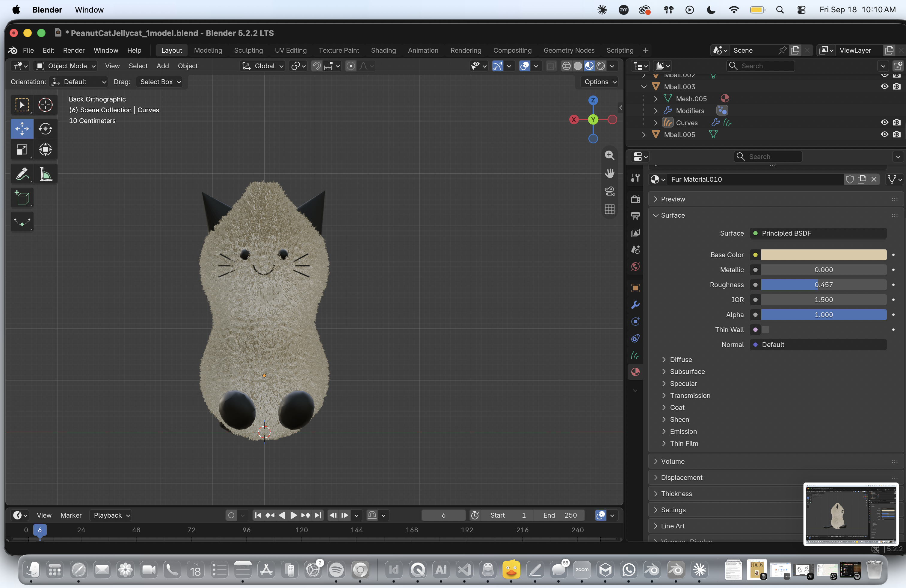Switch to the Geometry Nodes workspace tab

tap(569, 50)
